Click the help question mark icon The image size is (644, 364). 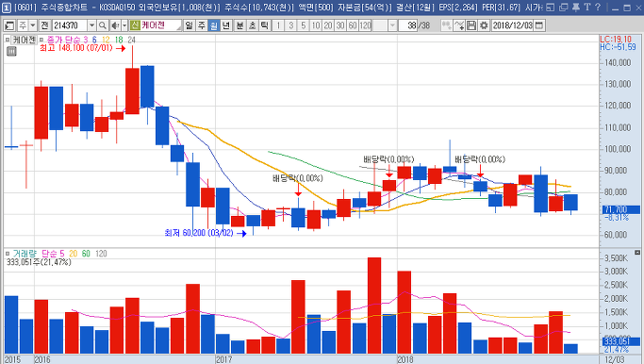(x=598, y=7)
